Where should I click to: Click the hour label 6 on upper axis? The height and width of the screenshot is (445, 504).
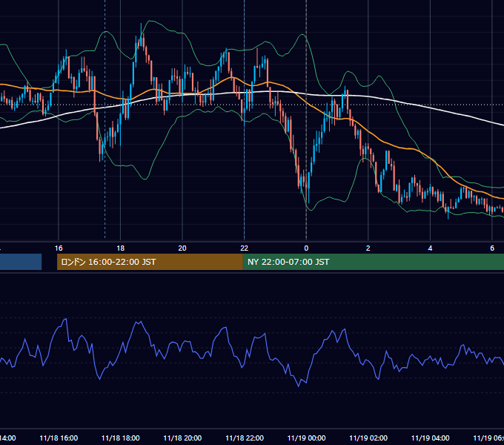click(x=492, y=248)
